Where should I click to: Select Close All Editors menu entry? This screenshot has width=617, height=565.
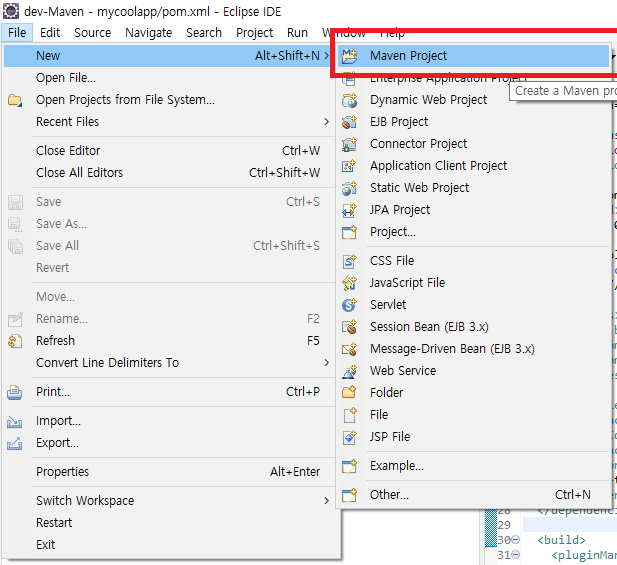pyautogui.click(x=169, y=173)
